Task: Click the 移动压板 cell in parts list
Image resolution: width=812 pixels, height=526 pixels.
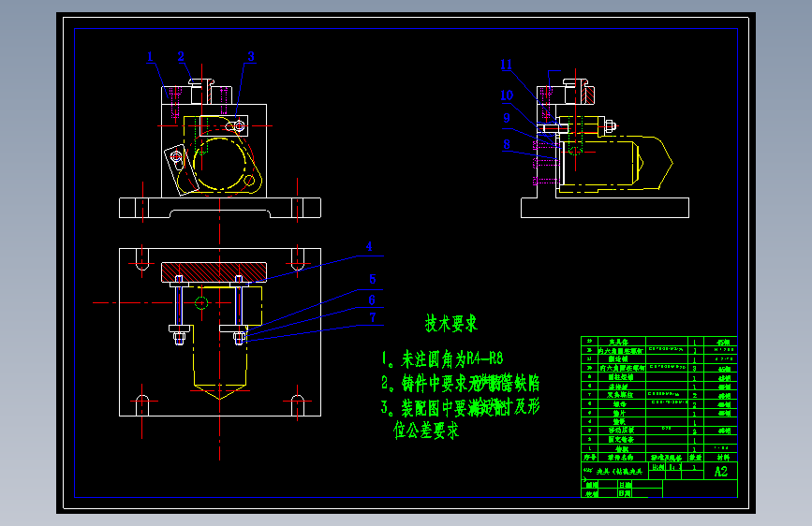Action: (x=621, y=431)
